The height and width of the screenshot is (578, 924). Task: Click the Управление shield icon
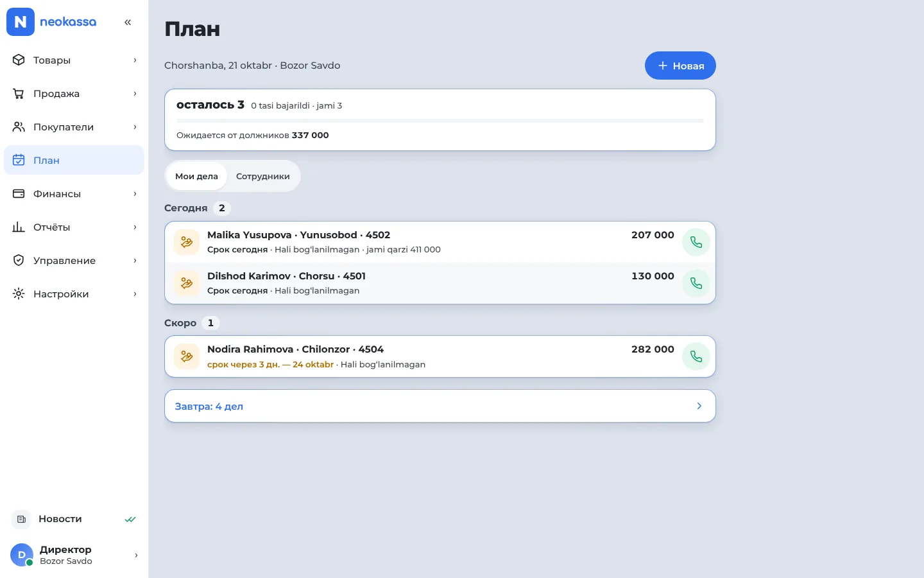(19, 261)
